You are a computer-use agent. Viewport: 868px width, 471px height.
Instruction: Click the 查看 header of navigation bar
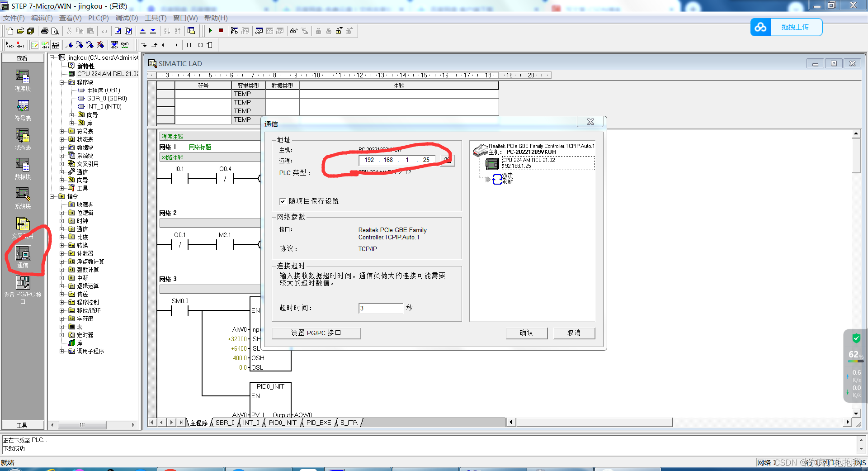[x=23, y=58]
